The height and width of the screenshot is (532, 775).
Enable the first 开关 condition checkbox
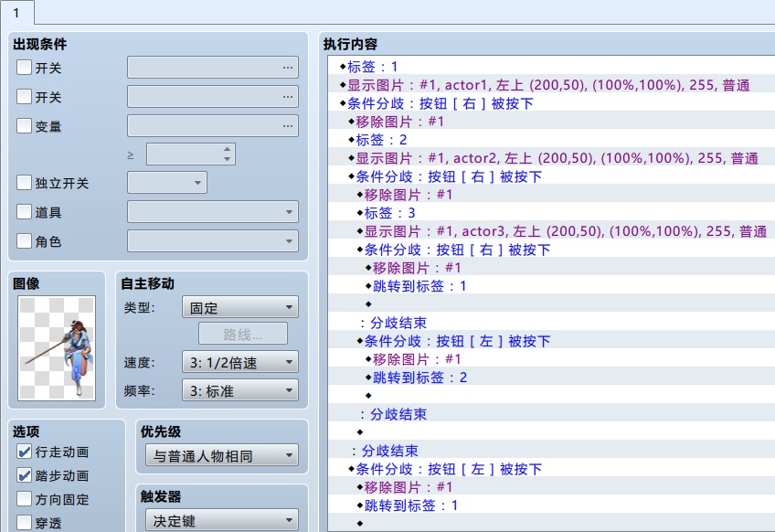[24, 68]
